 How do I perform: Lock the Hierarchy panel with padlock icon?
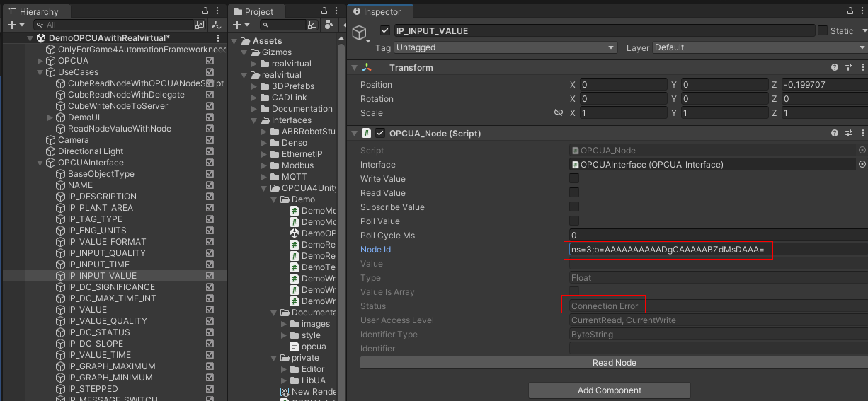206,11
